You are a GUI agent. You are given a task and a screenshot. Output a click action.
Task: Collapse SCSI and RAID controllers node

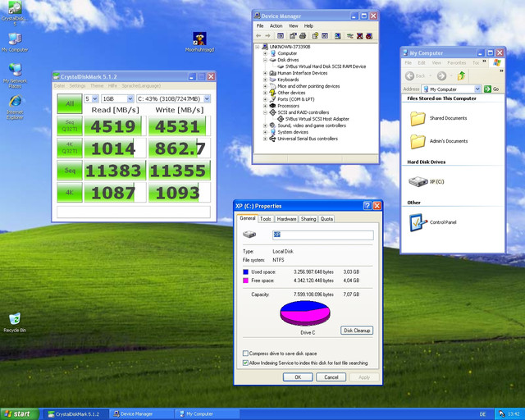pyautogui.click(x=265, y=112)
